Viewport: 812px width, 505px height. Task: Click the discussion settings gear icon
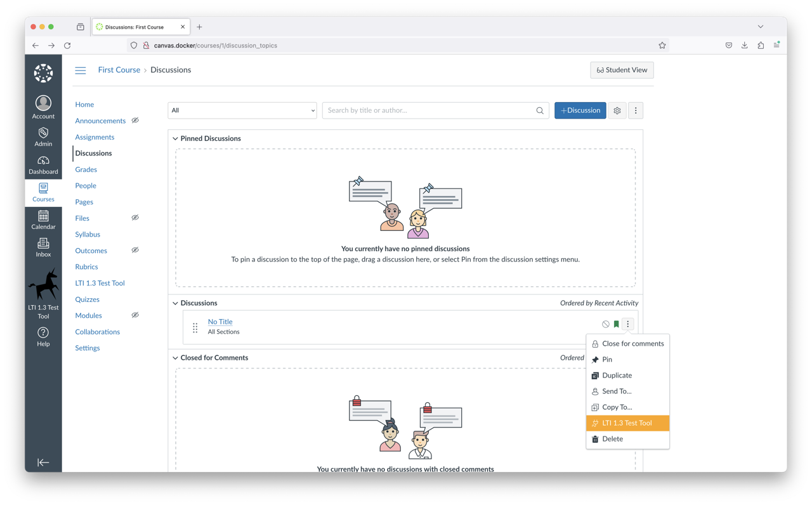tap(617, 110)
